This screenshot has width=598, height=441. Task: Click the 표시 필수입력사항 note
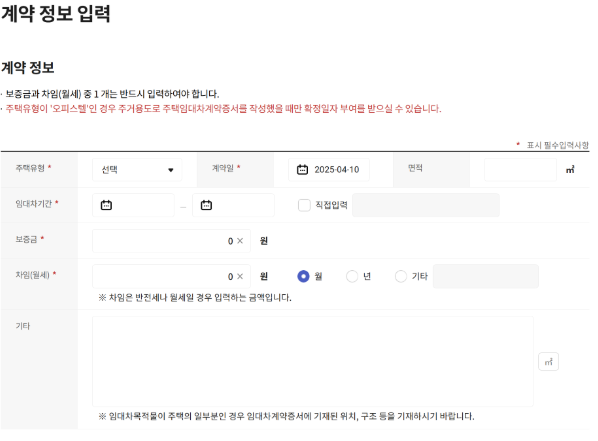pos(558,145)
